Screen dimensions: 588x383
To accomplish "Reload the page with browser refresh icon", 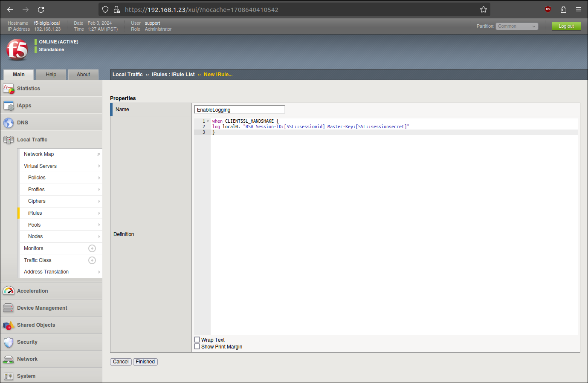I will (x=41, y=9).
